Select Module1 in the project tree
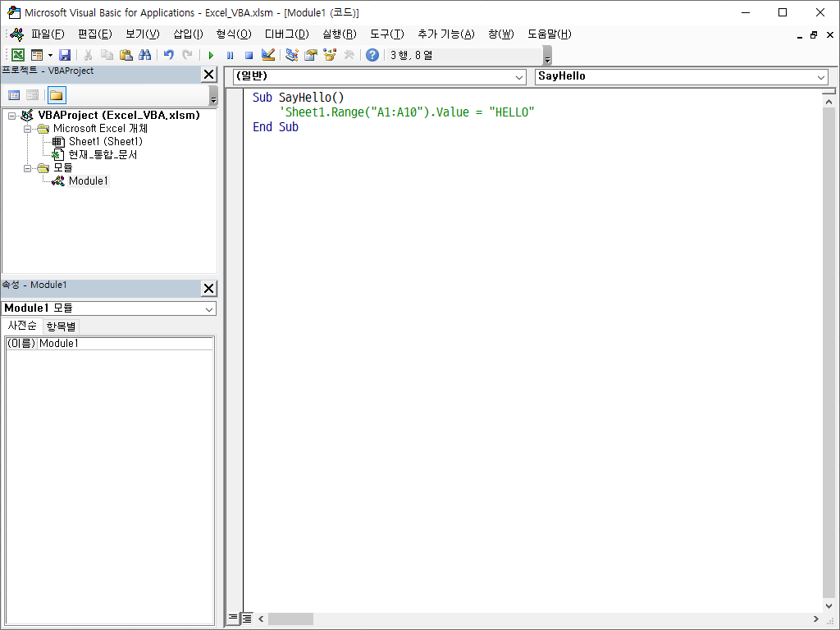The height and width of the screenshot is (630, 840). click(x=89, y=181)
